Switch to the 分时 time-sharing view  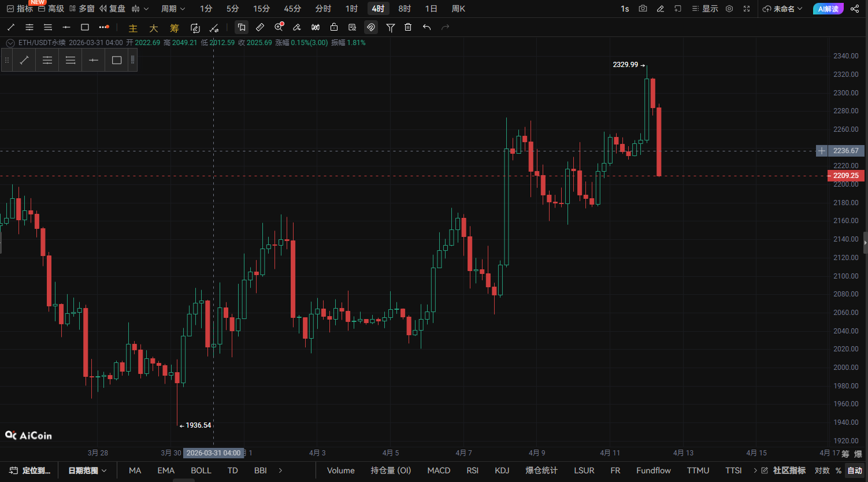point(323,9)
